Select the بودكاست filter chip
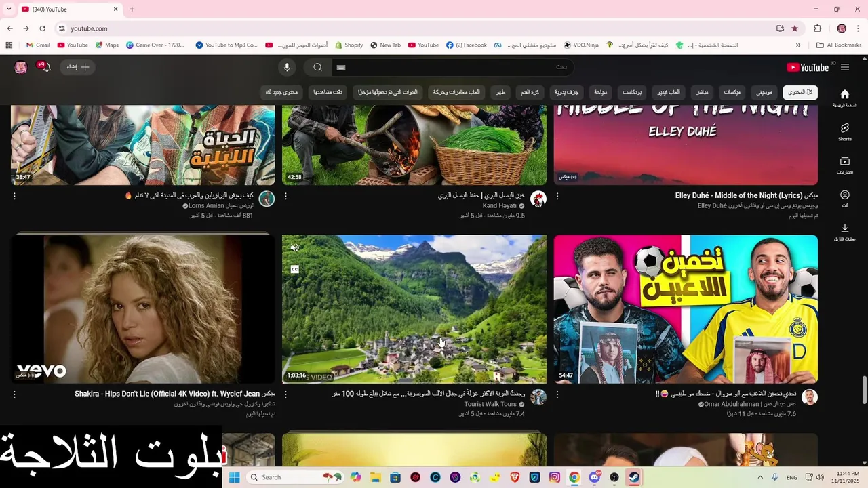Image resolution: width=868 pixels, height=488 pixels. [633, 92]
